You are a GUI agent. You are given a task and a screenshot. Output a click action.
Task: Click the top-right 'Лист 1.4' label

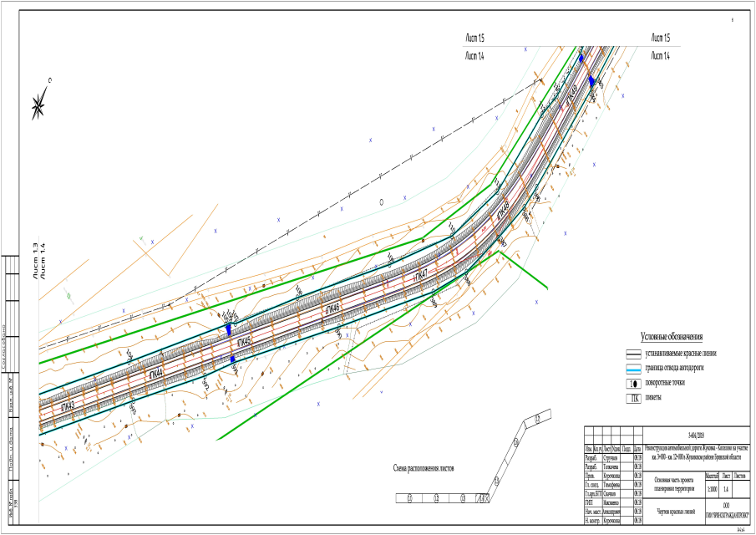pos(661,56)
